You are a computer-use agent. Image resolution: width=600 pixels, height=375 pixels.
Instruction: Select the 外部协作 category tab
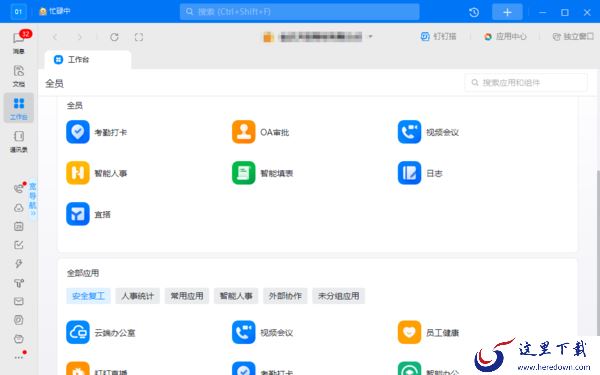click(x=285, y=296)
